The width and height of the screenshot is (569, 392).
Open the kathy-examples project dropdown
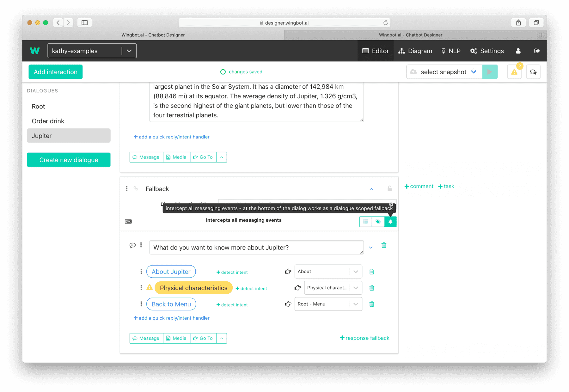click(92, 51)
